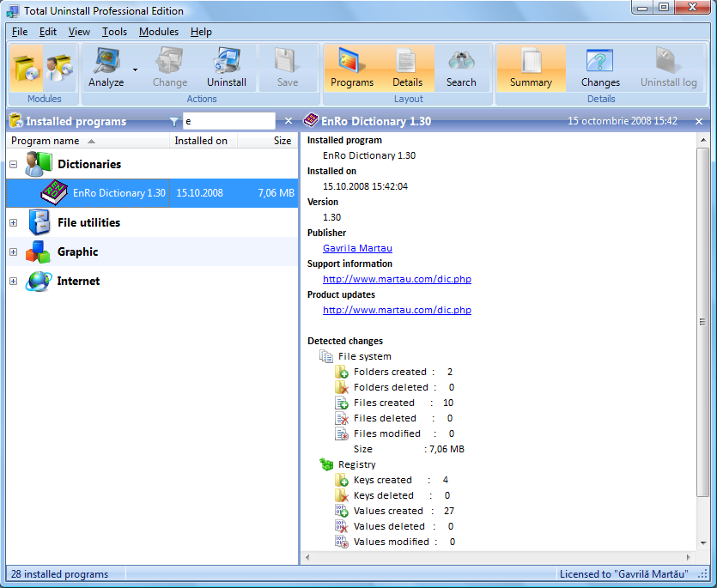Open the Gavrila Martau publisher link
717x588 pixels.
[357, 248]
